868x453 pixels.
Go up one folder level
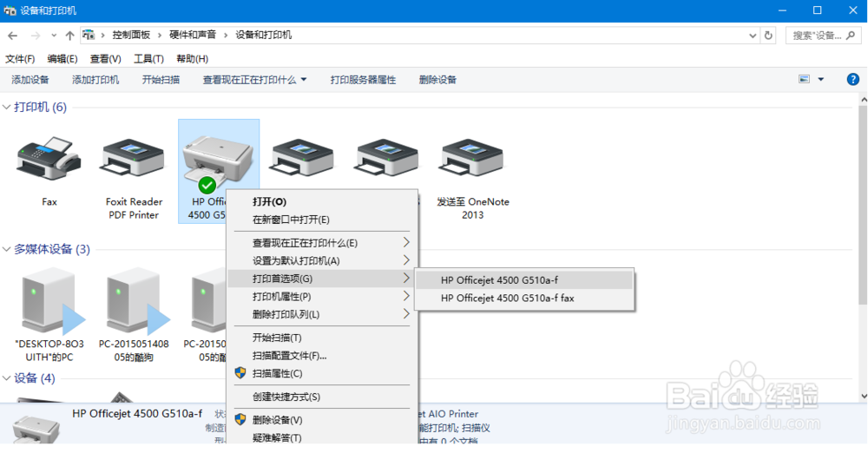69,36
